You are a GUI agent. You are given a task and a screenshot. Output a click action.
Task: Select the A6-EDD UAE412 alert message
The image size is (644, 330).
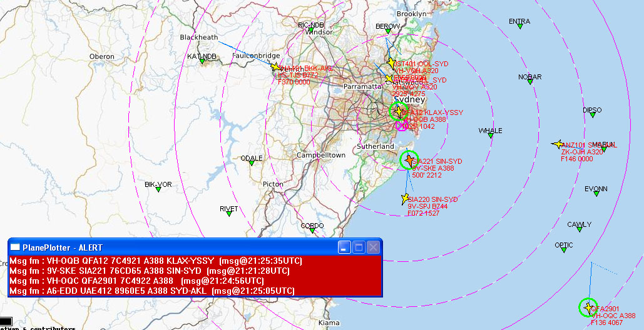[x=152, y=291]
